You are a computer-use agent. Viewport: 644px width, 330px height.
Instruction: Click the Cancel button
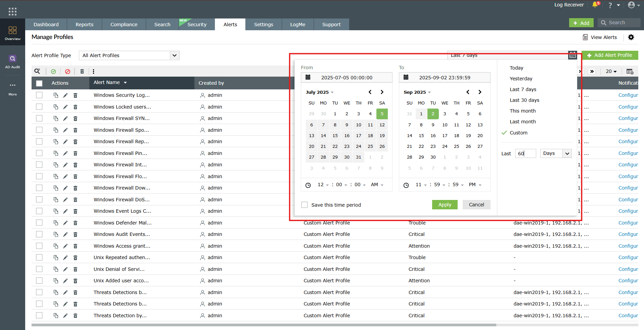[x=476, y=205]
